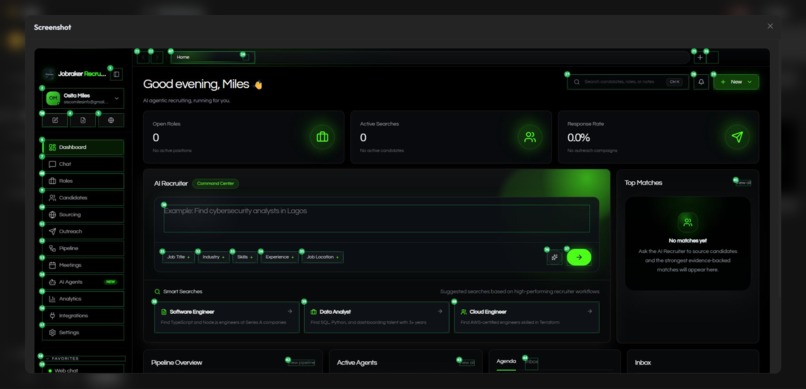
Task: Click the people icon in Top Matches
Action: [688, 223]
